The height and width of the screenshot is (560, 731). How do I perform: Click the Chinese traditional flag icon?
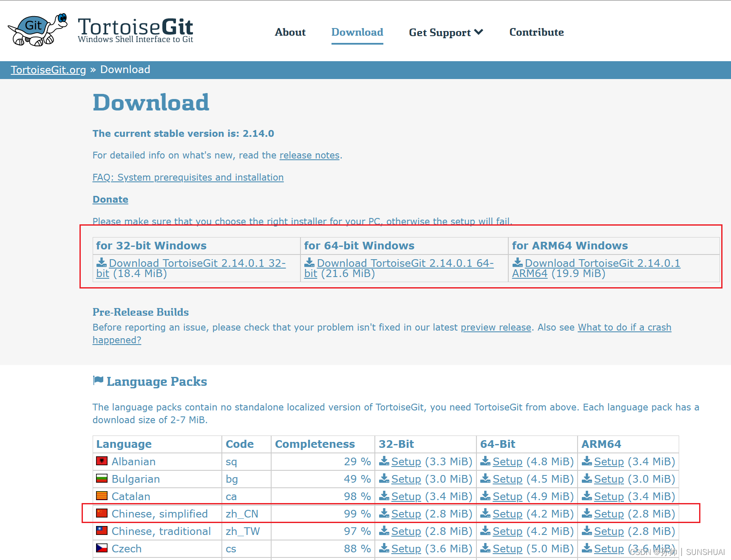pos(102,531)
